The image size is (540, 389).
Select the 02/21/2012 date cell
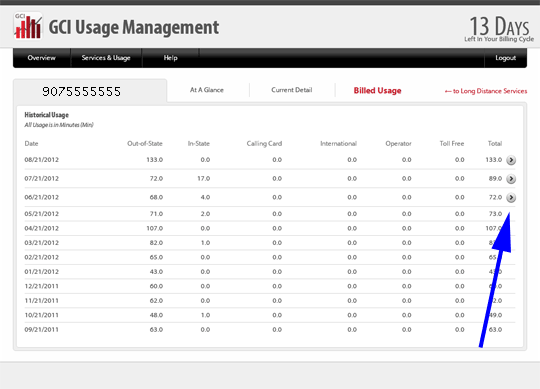[x=42, y=257]
